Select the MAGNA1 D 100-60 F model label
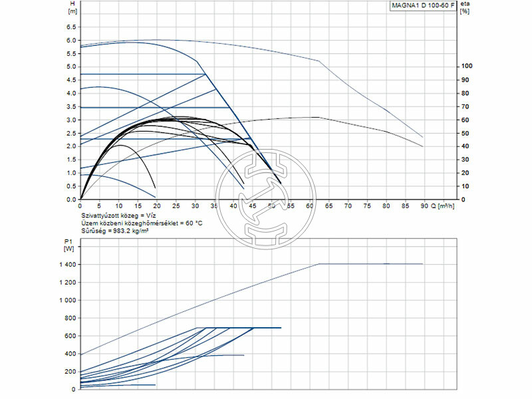 click(423, 6)
